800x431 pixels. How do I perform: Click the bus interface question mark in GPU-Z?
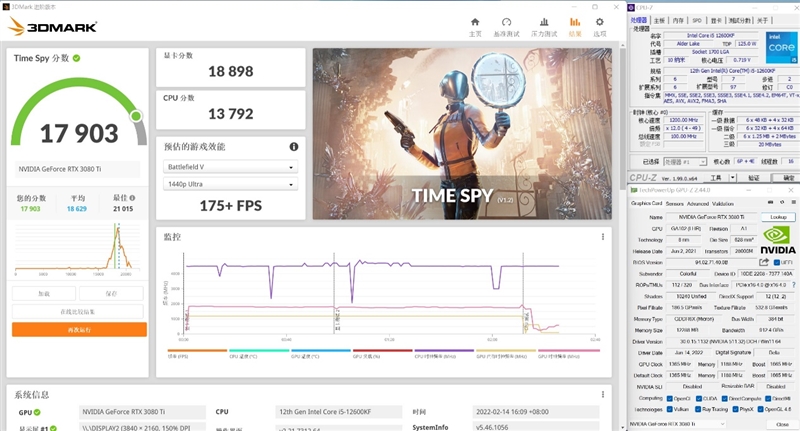793,285
